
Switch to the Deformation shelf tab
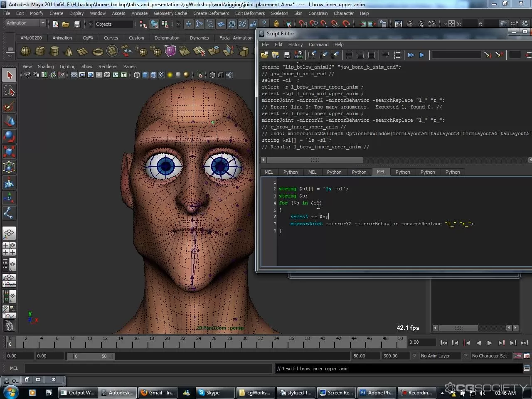pos(167,38)
